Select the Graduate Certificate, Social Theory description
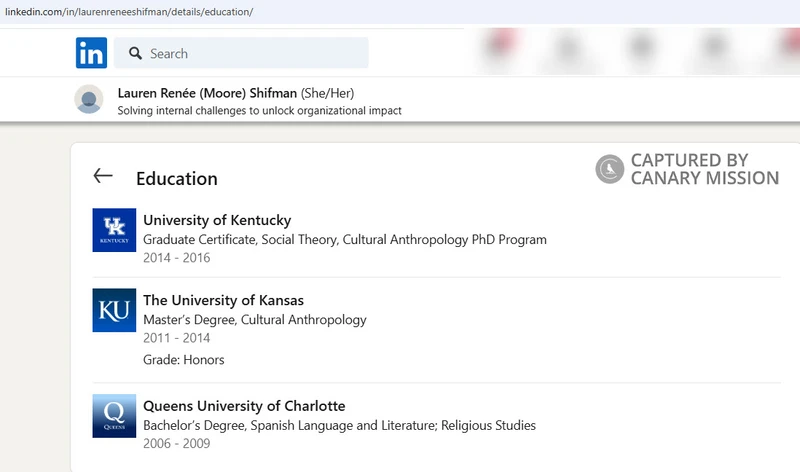The height and width of the screenshot is (472, 800). tap(345, 240)
